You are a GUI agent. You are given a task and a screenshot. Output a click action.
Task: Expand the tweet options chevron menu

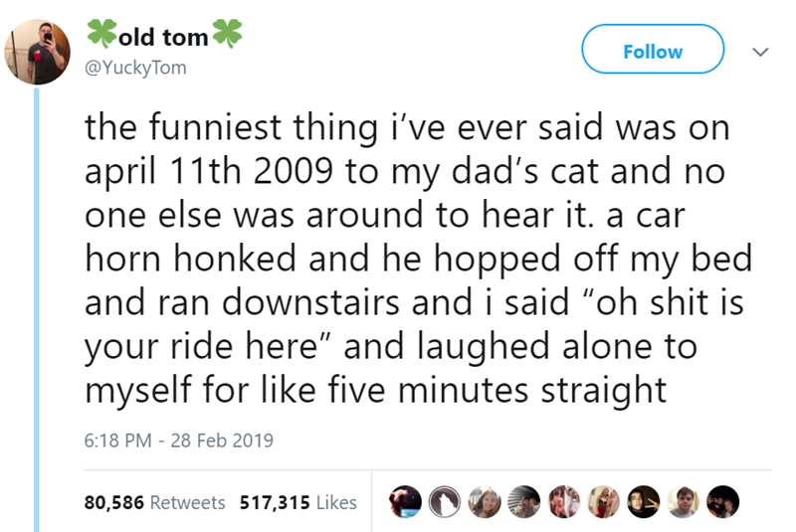click(761, 50)
